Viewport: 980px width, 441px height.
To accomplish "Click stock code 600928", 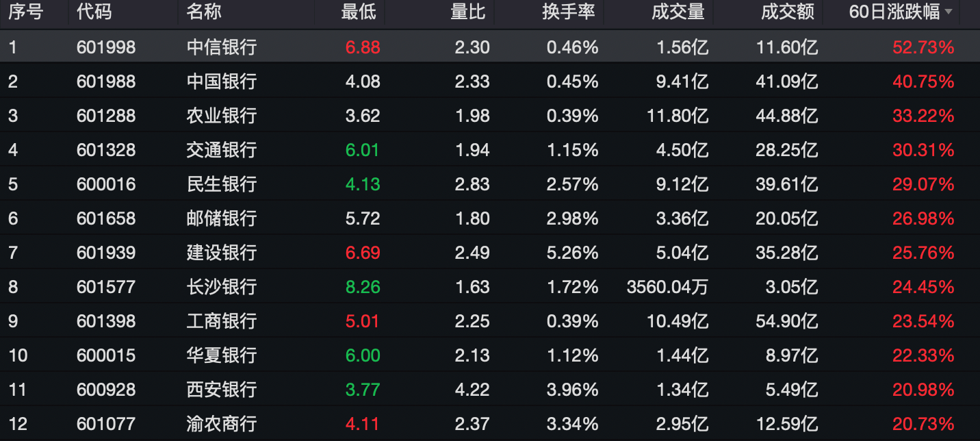I will [x=106, y=389].
